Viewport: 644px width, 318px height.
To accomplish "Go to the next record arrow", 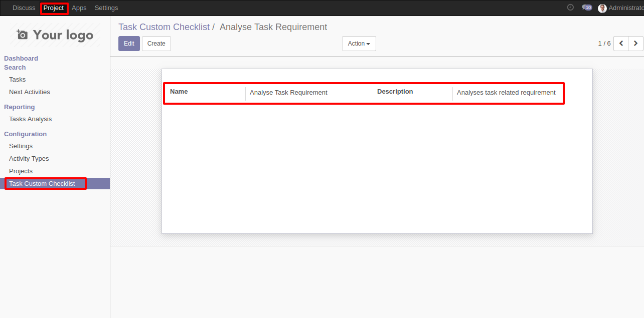I will (x=635, y=44).
